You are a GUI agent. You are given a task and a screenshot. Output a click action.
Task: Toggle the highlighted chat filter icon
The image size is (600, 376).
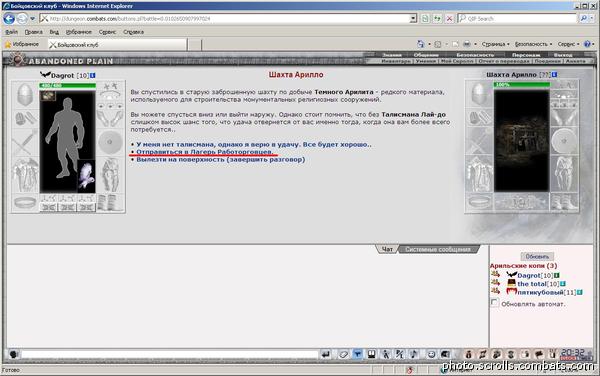click(357, 355)
